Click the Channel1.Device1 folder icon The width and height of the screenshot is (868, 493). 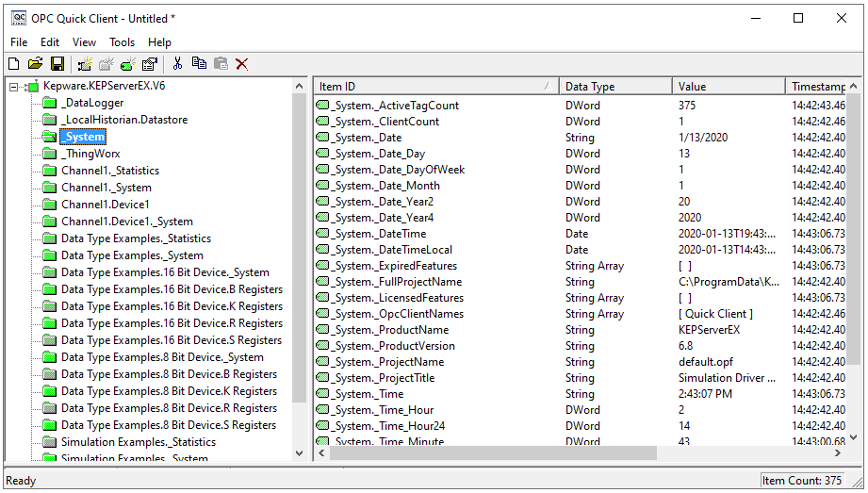coord(50,205)
